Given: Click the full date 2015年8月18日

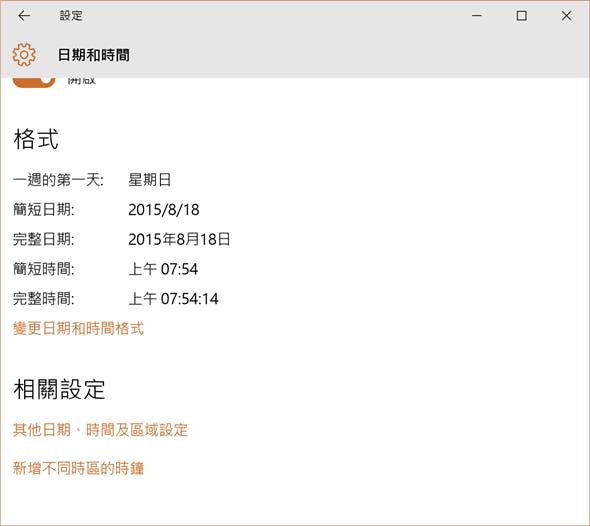Looking at the screenshot, I should click(x=179, y=239).
